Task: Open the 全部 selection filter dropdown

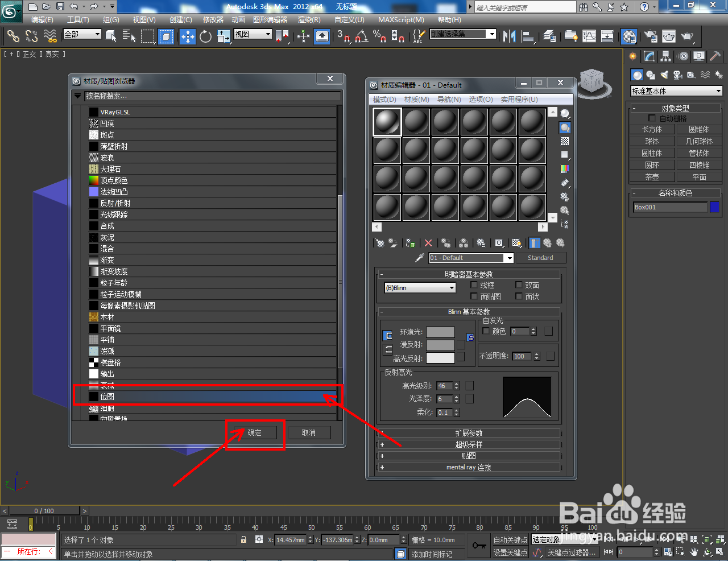Action: pyautogui.click(x=82, y=34)
